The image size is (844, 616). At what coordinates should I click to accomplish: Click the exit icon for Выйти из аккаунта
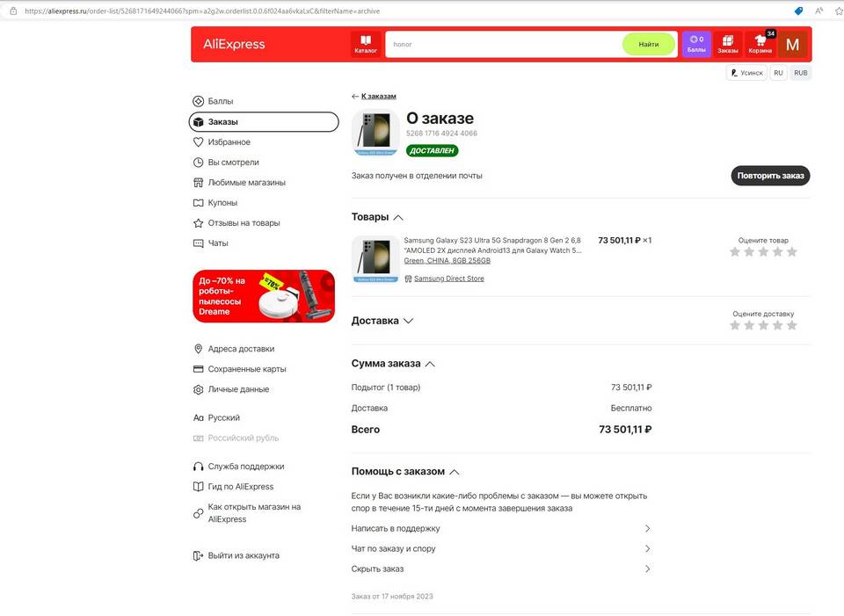[x=198, y=555]
